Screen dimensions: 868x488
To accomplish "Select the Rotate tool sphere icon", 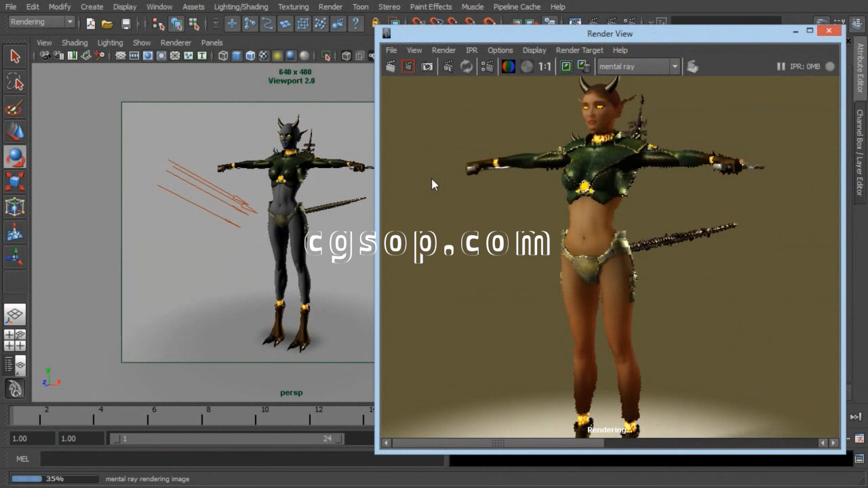I will click(15, 157).
